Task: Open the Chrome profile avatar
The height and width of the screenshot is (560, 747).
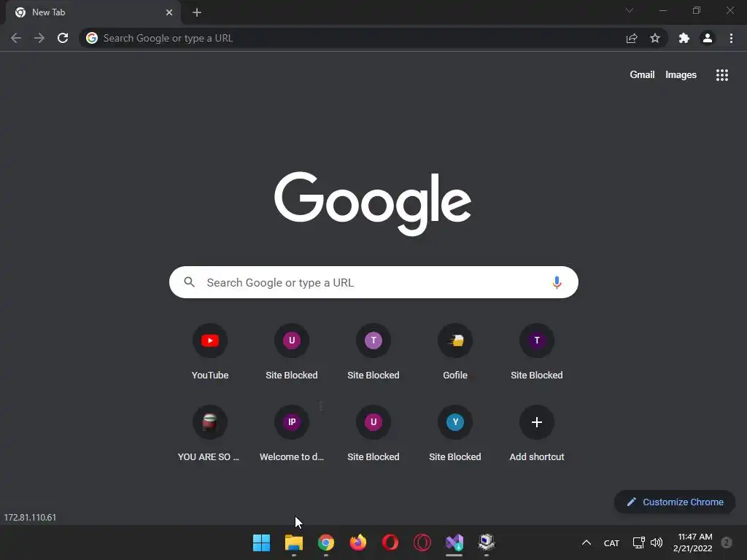Action: [x=708, y=38]
